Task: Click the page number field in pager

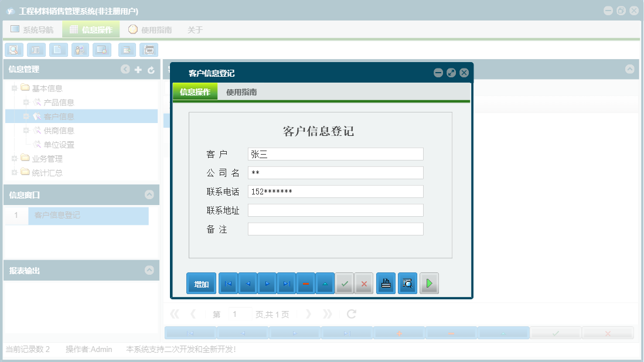Action: click(x=240, y=315)
